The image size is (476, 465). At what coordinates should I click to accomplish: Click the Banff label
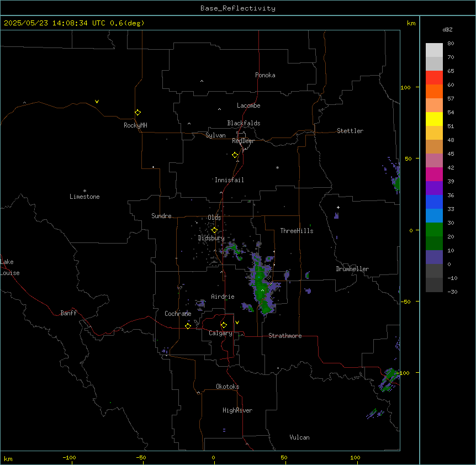pyautogui.click(x=68, y=313)
